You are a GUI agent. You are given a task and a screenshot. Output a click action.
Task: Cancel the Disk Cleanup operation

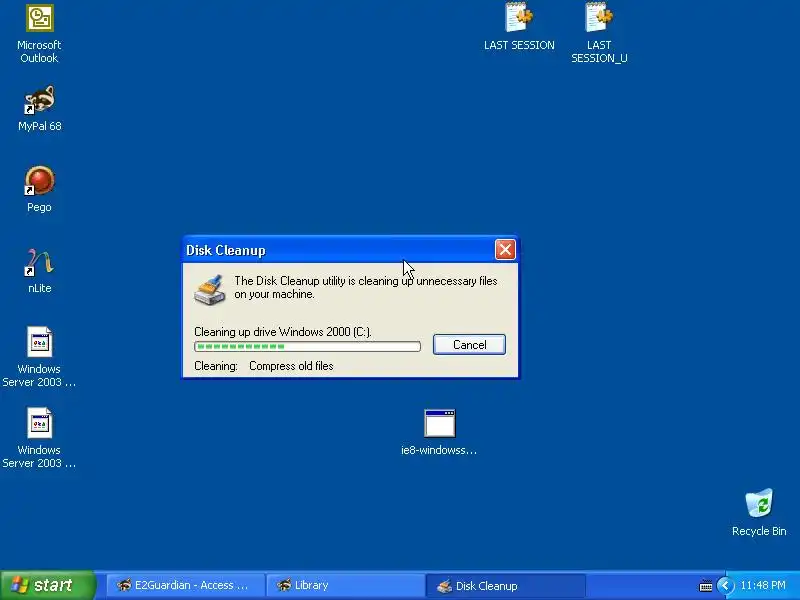[x=469, y=344]
